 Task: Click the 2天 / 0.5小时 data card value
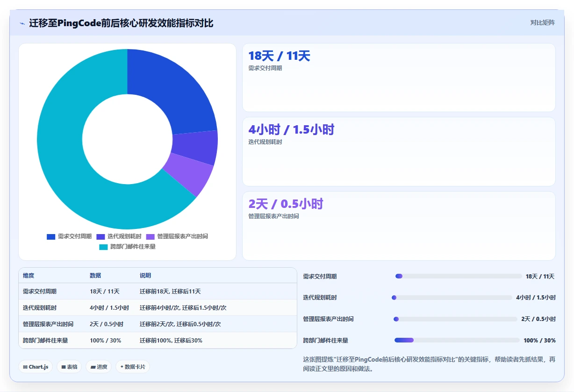[x=286, y=204]
